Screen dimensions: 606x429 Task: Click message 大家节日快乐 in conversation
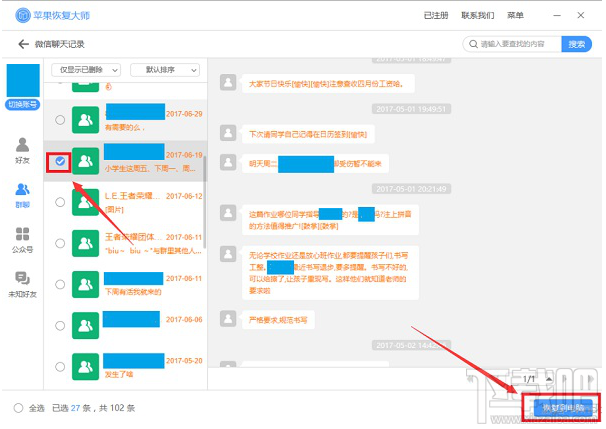328,83
